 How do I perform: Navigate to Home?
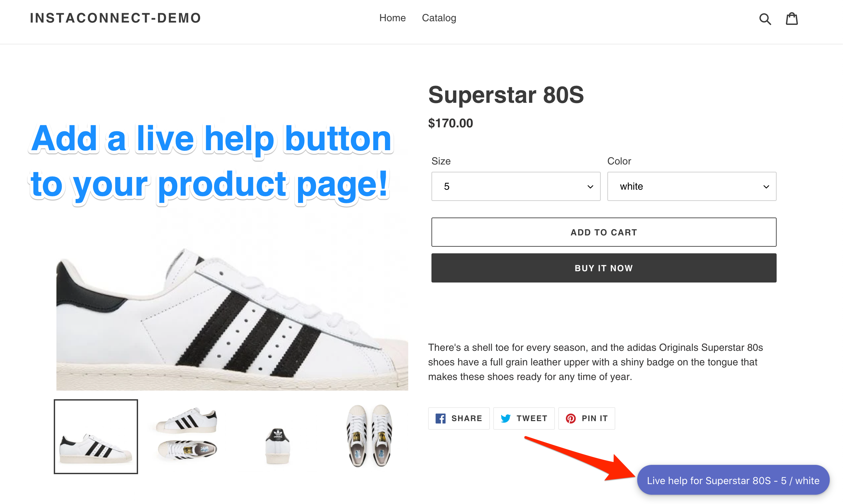click(x=392, y=18)
